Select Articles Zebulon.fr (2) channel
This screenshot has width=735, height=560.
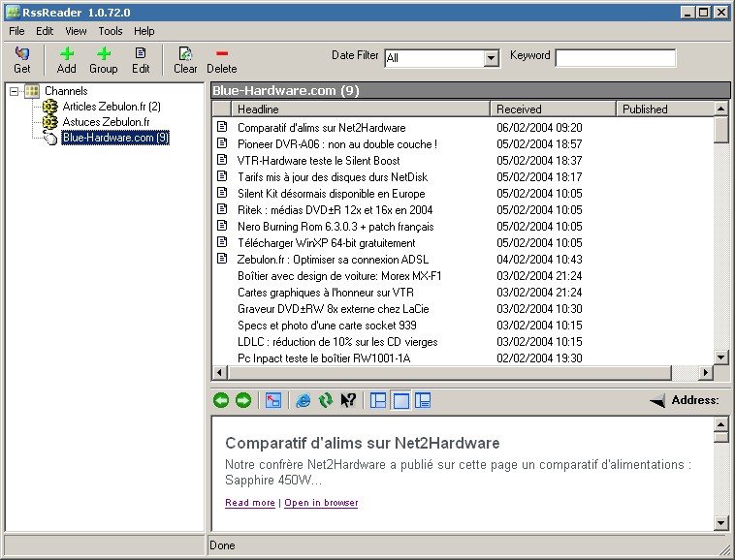click(112, 107)
